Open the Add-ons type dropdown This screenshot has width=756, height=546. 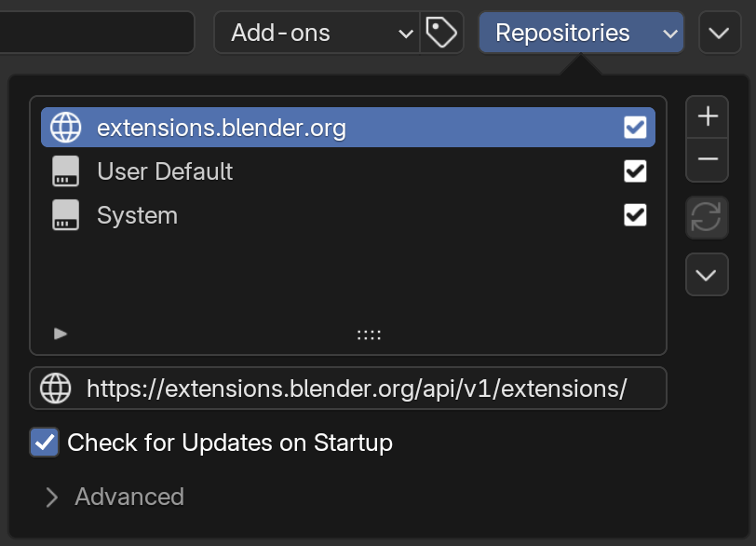(317, 32)
